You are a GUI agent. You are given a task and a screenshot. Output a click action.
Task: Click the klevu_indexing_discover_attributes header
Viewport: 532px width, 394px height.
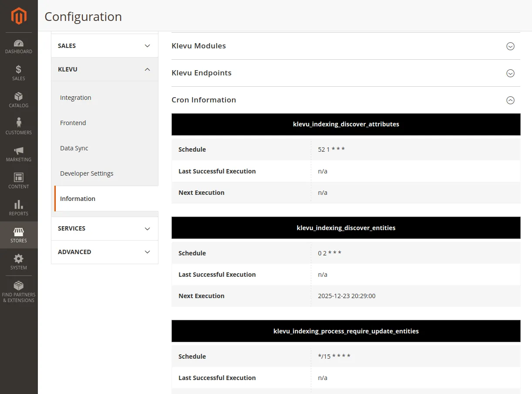point(346,124)
